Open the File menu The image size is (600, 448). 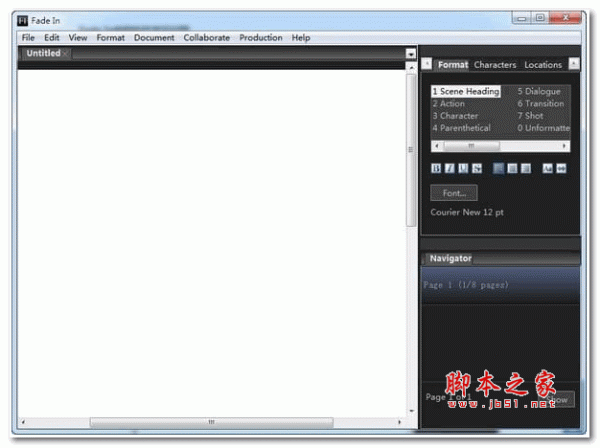click(x=28, y=37)
